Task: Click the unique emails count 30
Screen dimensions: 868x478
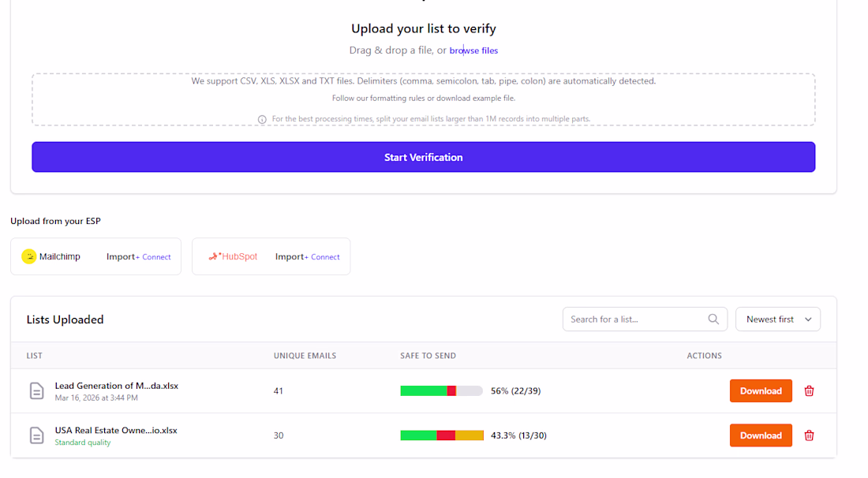Action: (x=279, y=435)
